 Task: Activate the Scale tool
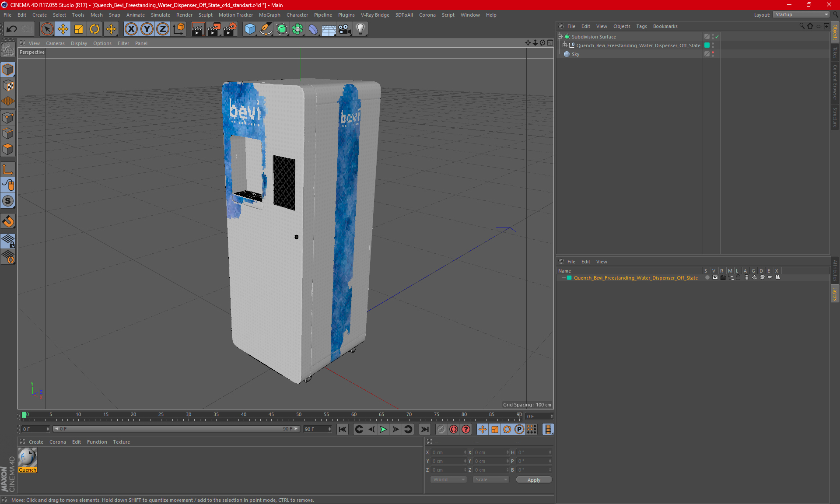(x=79, y=29)
